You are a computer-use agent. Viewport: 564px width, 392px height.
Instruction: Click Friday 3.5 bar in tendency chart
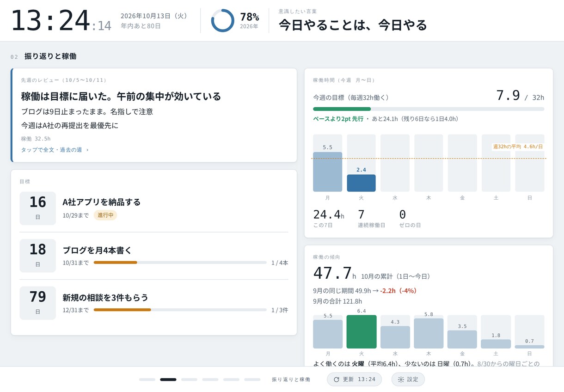tap(462, 339)
